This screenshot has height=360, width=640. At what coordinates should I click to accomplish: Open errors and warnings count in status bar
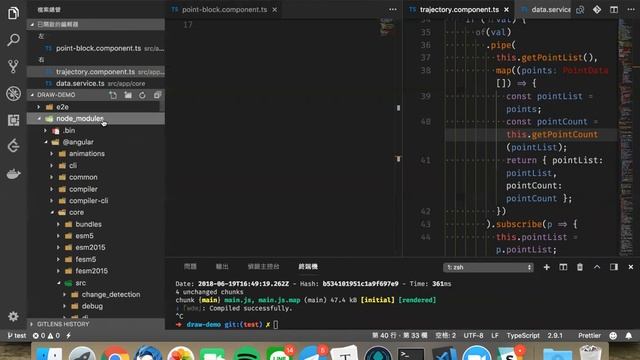[x=46, y=336]
